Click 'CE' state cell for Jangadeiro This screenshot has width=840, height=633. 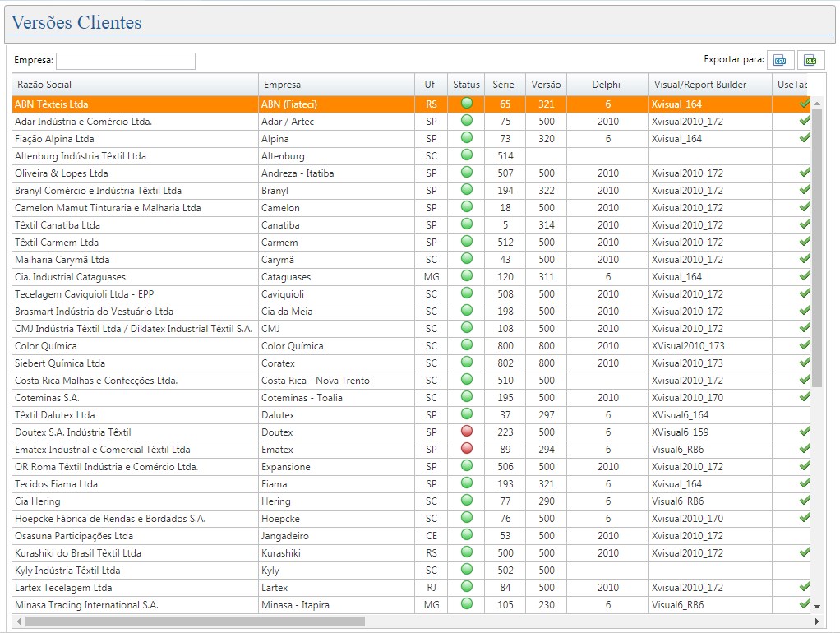pyautogui.click(x=432, y=536)
